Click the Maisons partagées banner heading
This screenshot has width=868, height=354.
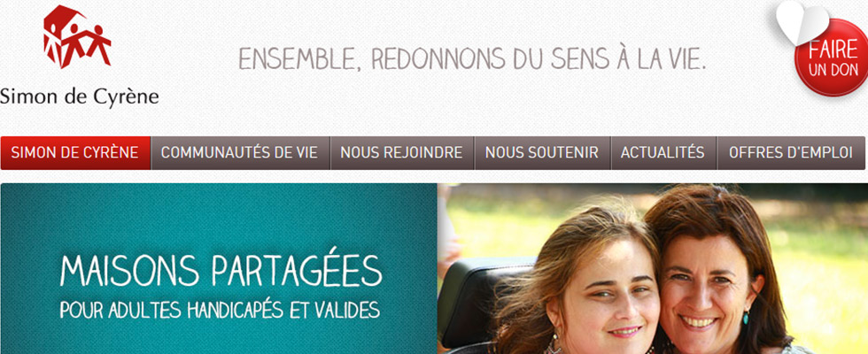[x=221, y=271]
